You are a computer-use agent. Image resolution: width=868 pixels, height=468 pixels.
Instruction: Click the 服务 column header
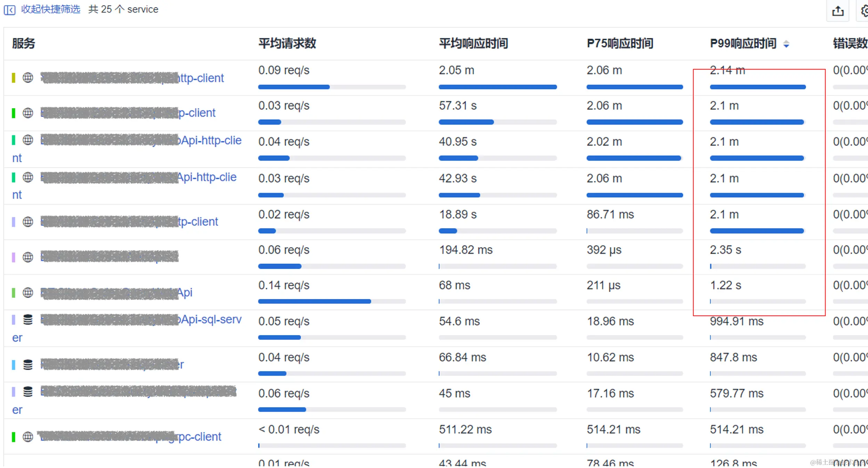click(24, 43)
